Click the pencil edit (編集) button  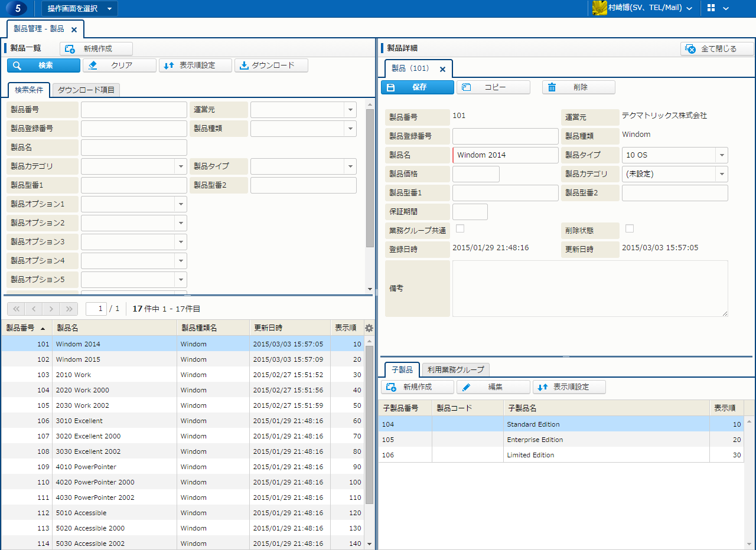493,387
